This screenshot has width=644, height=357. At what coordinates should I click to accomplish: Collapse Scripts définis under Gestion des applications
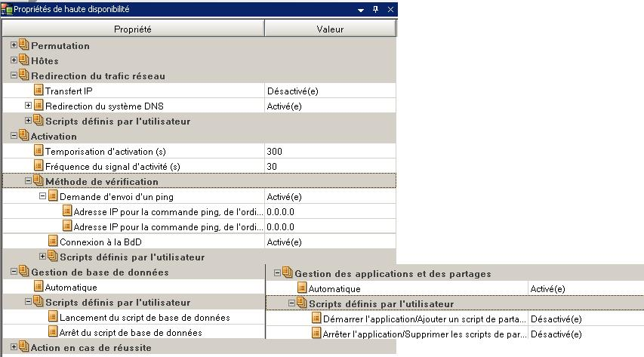pos(291,303)
